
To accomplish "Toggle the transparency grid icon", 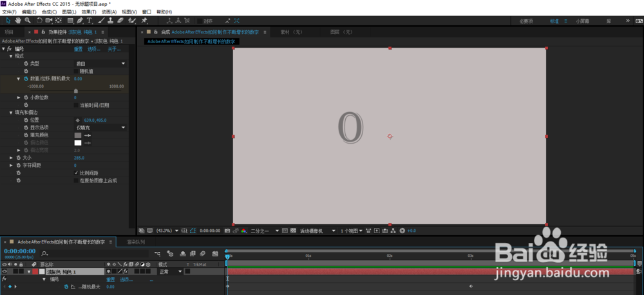I will (x=293, y=231).
